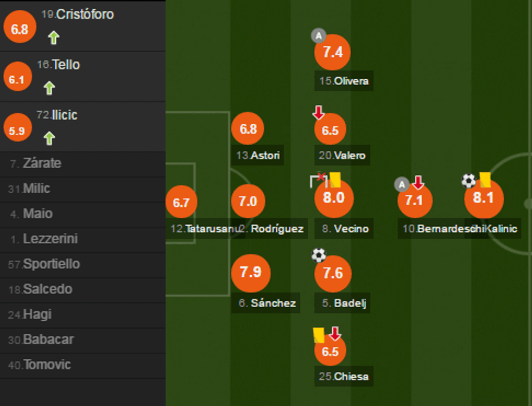Open the Astori player name label
The width and height of the screenshot is (532, 406).
point(258,156)
